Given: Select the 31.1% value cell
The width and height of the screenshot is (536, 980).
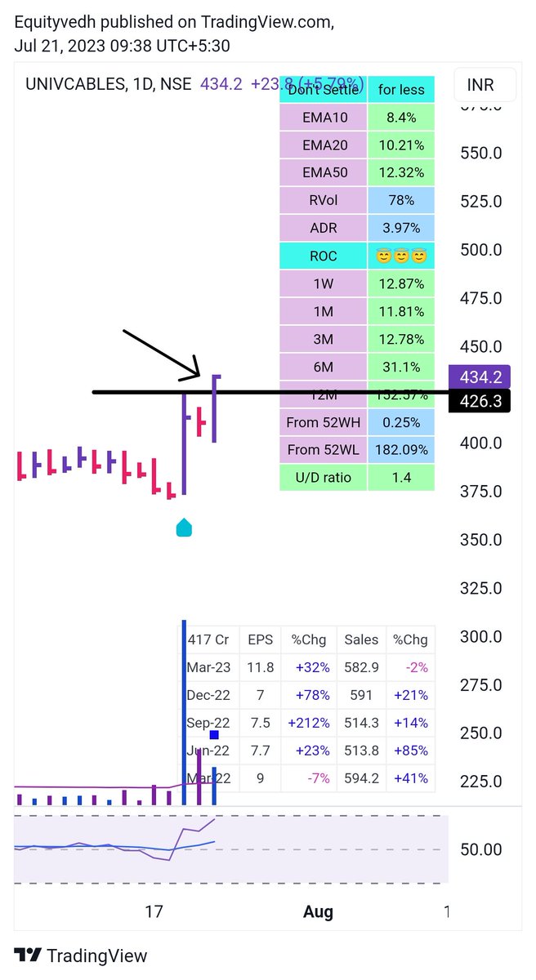Looking at the screenshot, I should pyautogui.click(x=401, y=367).
